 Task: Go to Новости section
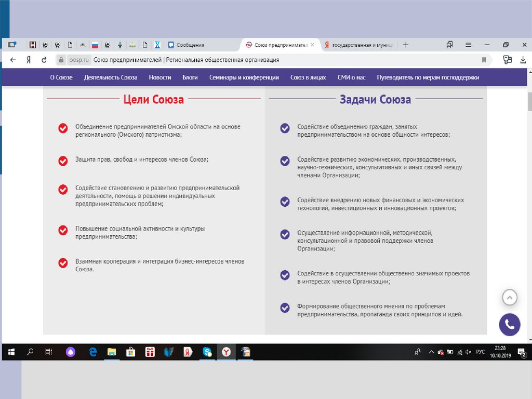159,77
